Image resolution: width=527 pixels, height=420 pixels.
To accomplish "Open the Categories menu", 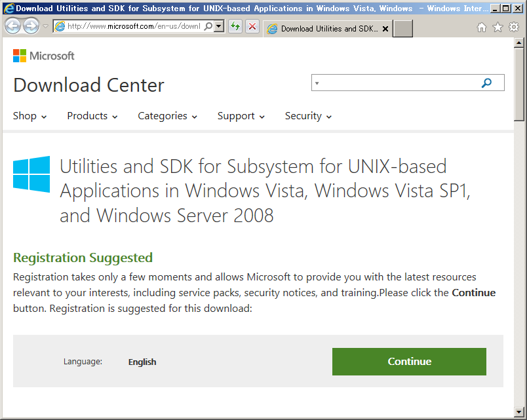I will pyautogui.click(x=167, y=116).
